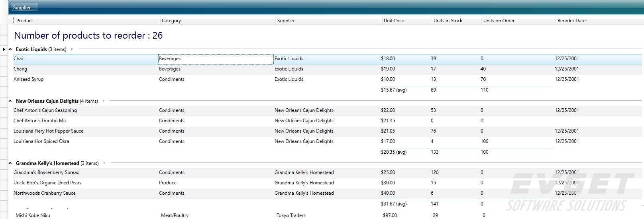This screenshot has height=219, width=644.
Task: Select the Aniseed Syrup product row
Action: pyautogui.click(x=328, y=79)
